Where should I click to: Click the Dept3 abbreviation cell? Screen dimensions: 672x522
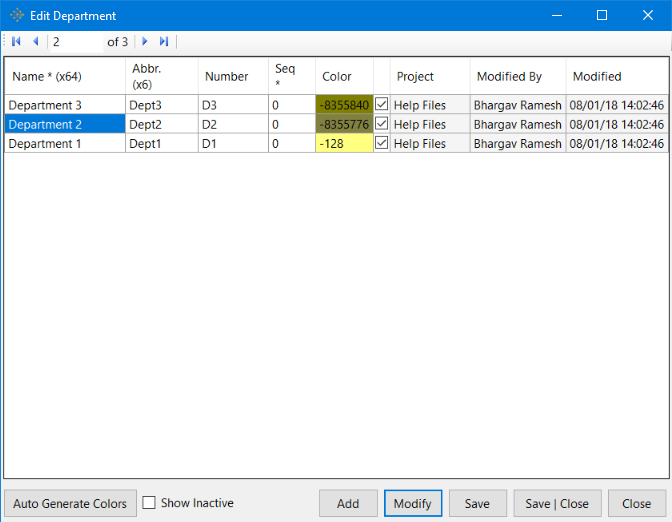point(162,105)
